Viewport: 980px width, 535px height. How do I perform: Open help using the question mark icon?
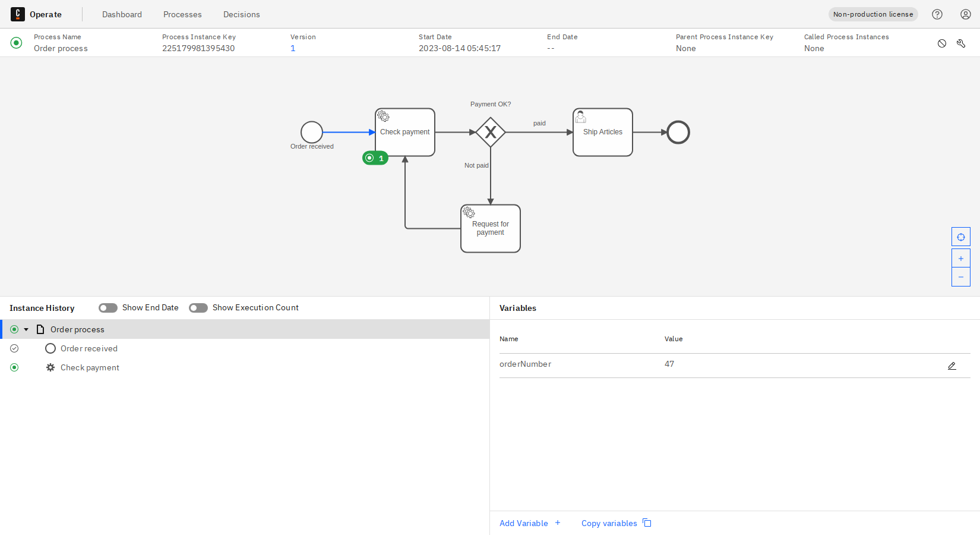937,14
